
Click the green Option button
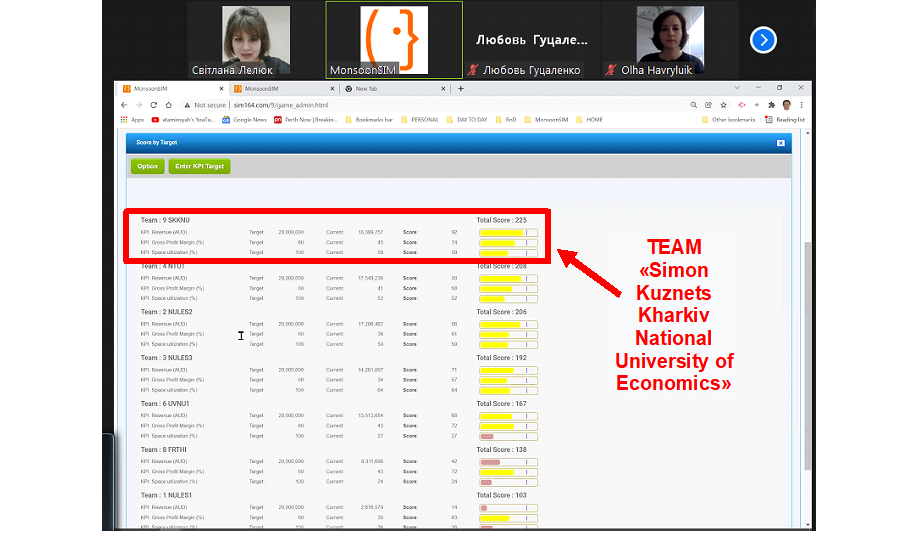[x=147, y=167]
